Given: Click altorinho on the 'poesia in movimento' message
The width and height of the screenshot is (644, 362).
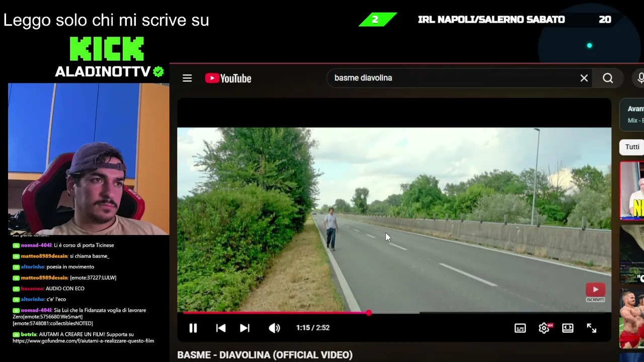Looking at the screenshot, I should (x=33, y=267).
